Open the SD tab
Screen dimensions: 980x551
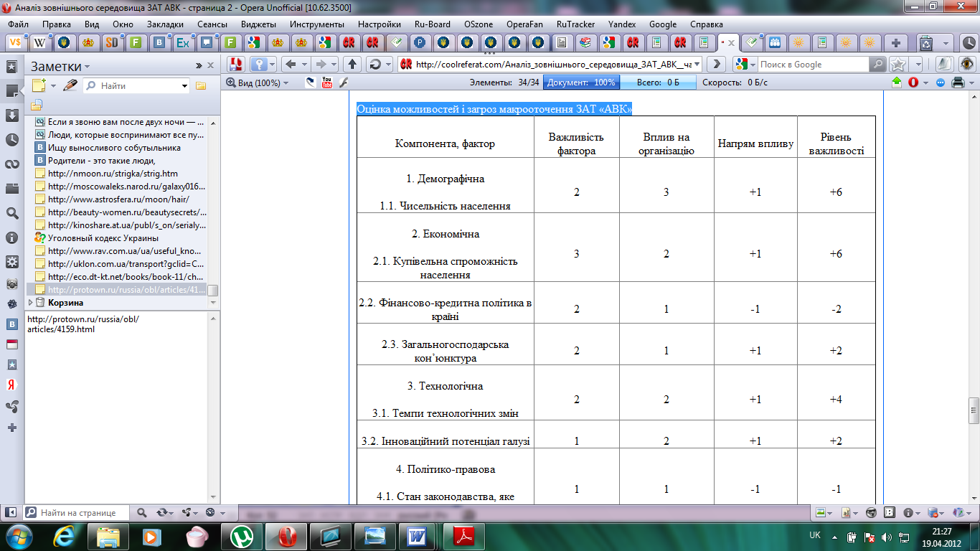tap(111, 42)
